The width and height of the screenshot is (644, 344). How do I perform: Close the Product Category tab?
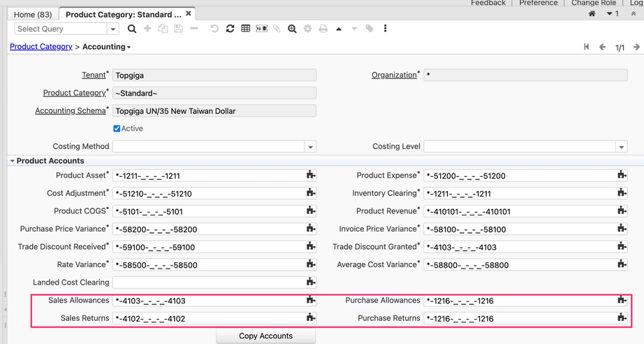[x=189, y=13]
